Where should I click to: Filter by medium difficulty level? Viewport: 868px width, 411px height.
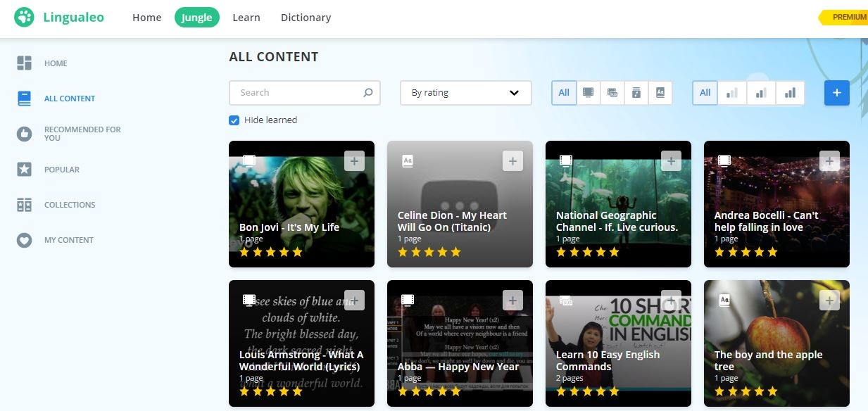pos(761,92)
